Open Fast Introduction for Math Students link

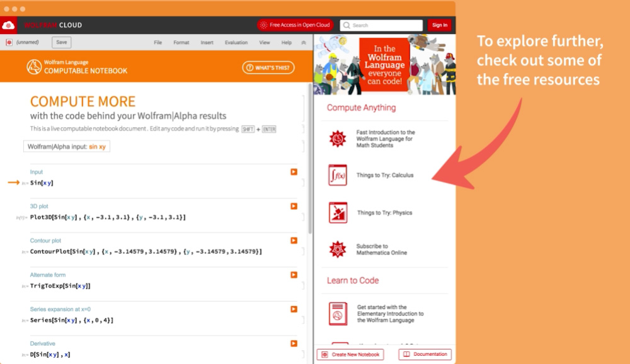point(386,139)
